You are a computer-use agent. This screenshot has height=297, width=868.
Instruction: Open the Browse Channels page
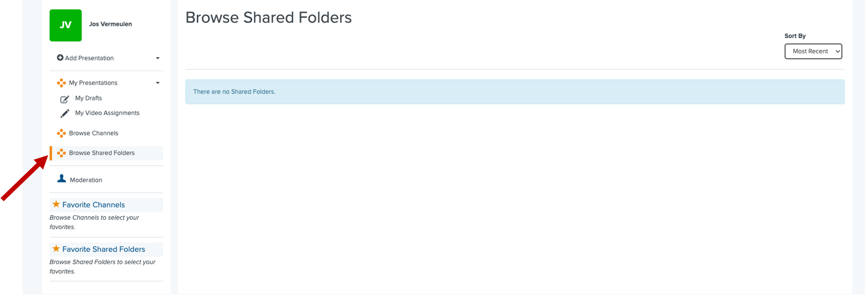93,133
